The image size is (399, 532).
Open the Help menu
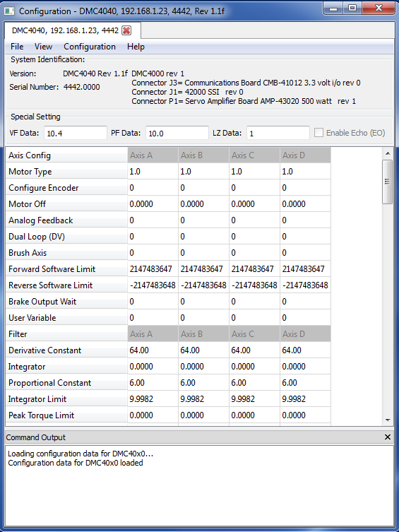pyautogui.click(x=136, y=47)
